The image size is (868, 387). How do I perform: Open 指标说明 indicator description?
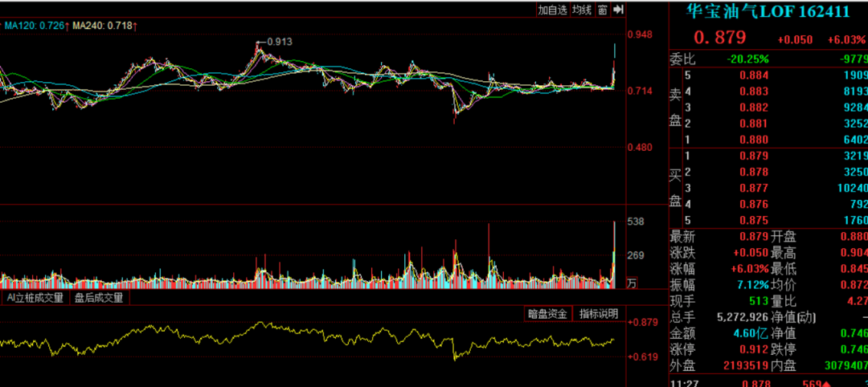click(x=599, y=314)
